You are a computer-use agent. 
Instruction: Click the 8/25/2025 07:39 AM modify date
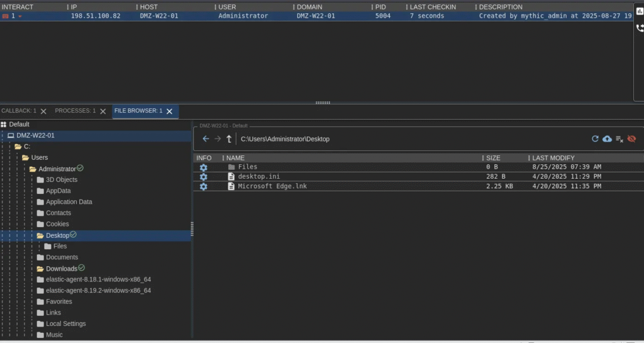click(567, 167)
